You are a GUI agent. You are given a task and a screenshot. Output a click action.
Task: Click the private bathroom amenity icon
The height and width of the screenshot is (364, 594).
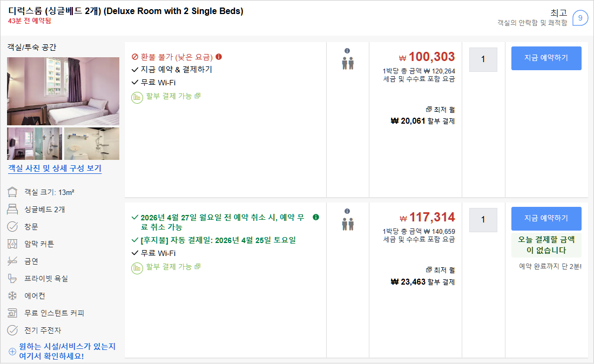click(12, 279)
